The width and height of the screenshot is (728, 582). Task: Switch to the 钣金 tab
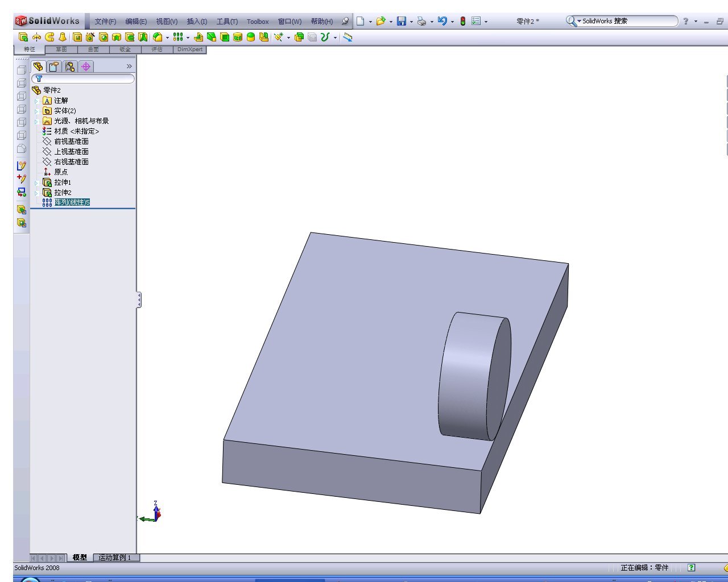pos(125,49)
